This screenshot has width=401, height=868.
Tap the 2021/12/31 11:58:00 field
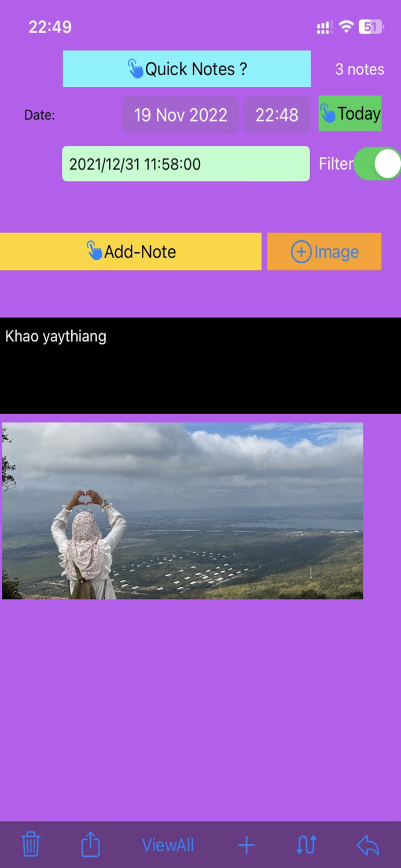[x=186, y=164]
